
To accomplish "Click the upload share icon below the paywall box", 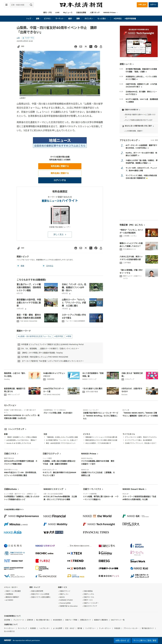I will click(x=101, y=248).
